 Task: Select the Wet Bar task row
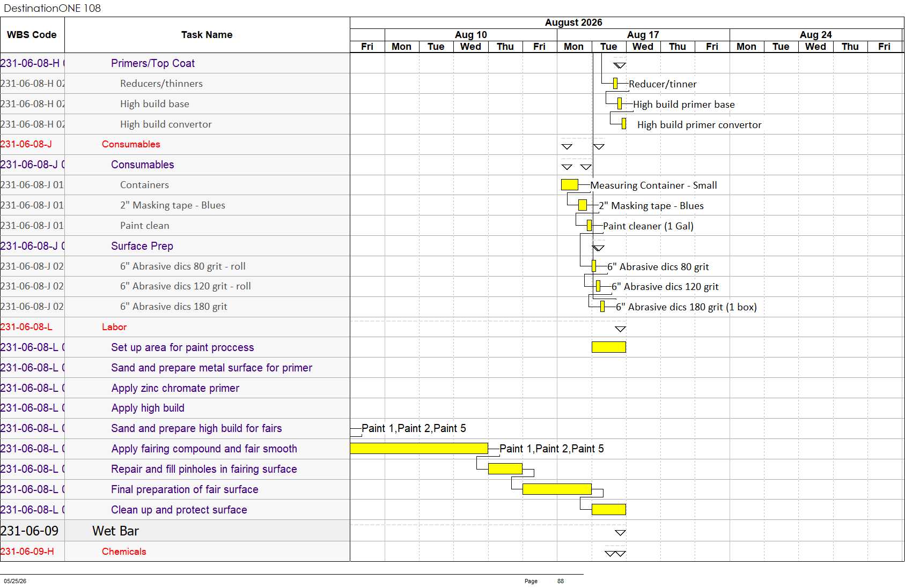click(x=175, y=531)
